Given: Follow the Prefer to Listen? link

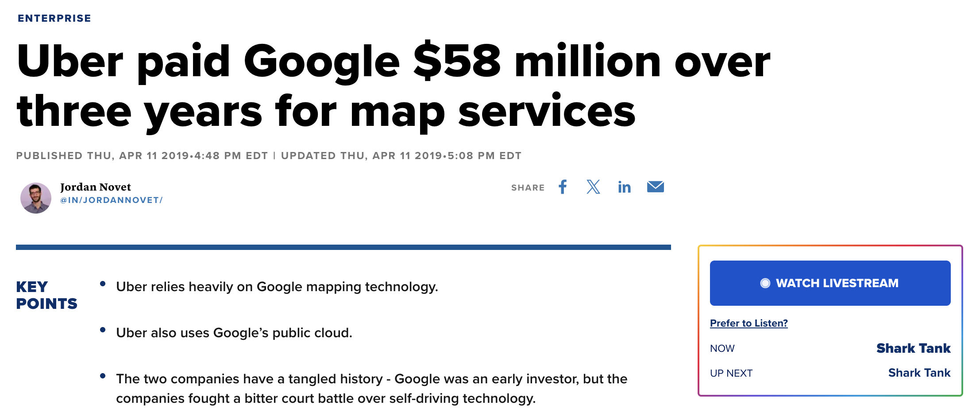Looking at the screenshot, I should [749, 323].
